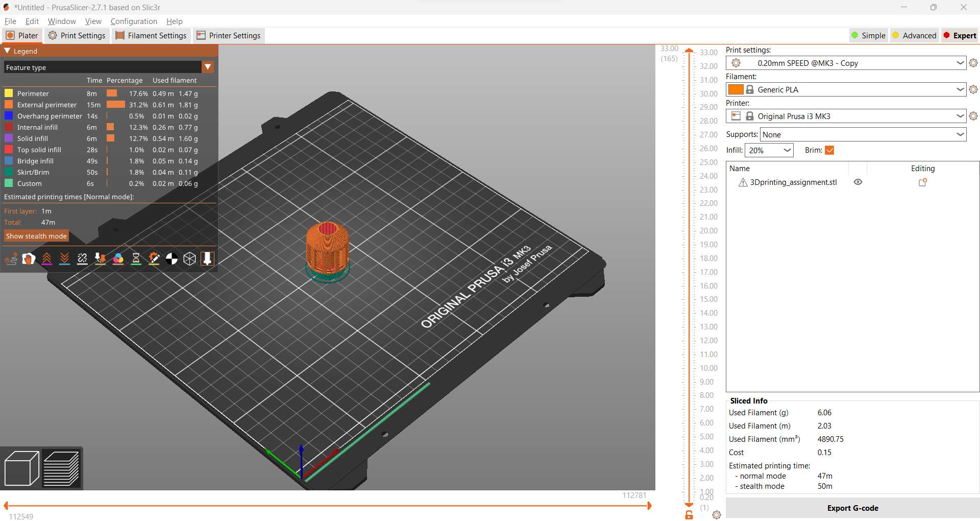The width and height of the screenshot is (980, 521).
Task: Toggle deretractions down-arrows icon
Action: pyautogui.click(x=64, y=259)
